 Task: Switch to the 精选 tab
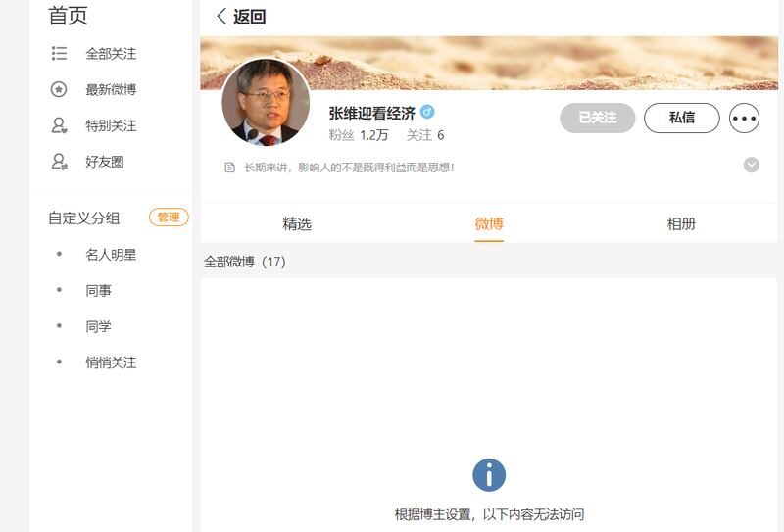pyautogui.click(x=297, y=224)
